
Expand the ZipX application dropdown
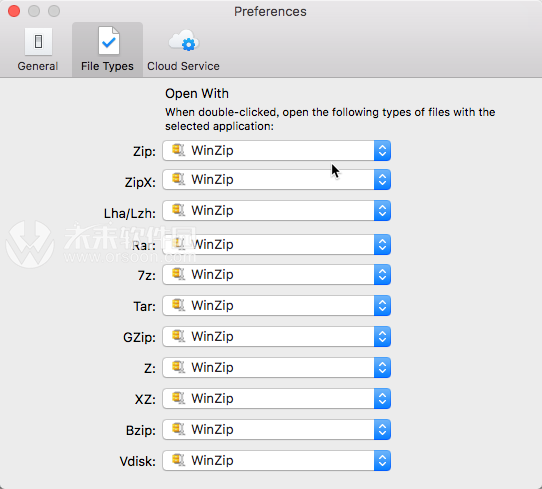tap(277, 179)
